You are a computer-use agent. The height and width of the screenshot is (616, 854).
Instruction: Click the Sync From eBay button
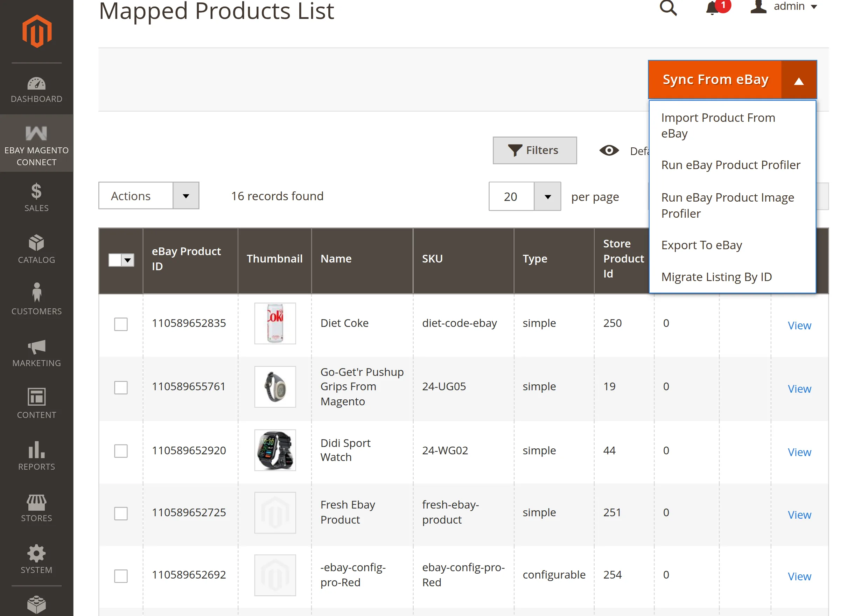coord(715,80)
